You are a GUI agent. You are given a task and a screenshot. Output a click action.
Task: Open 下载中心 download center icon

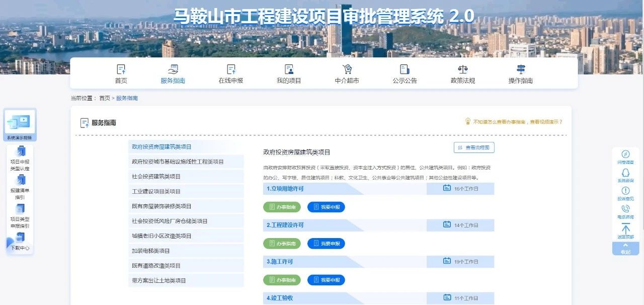pyautogui.click(x=20, y=238)
